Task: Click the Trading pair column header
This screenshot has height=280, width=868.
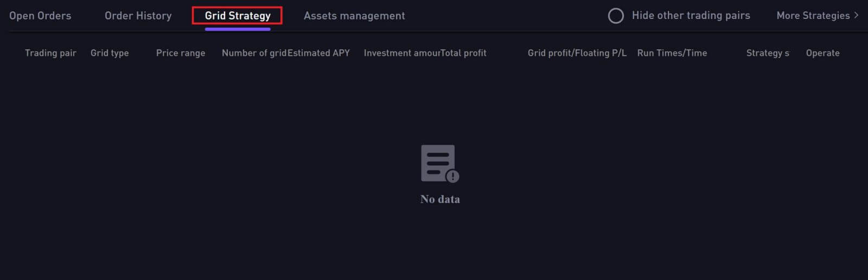Action: [50, 53]
